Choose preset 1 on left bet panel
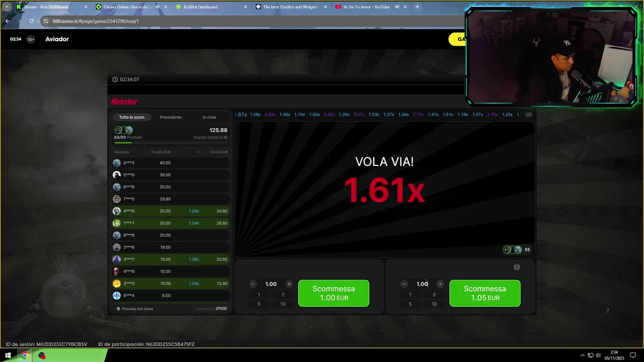This screenshot has width=644, height=362. [259, 295]
